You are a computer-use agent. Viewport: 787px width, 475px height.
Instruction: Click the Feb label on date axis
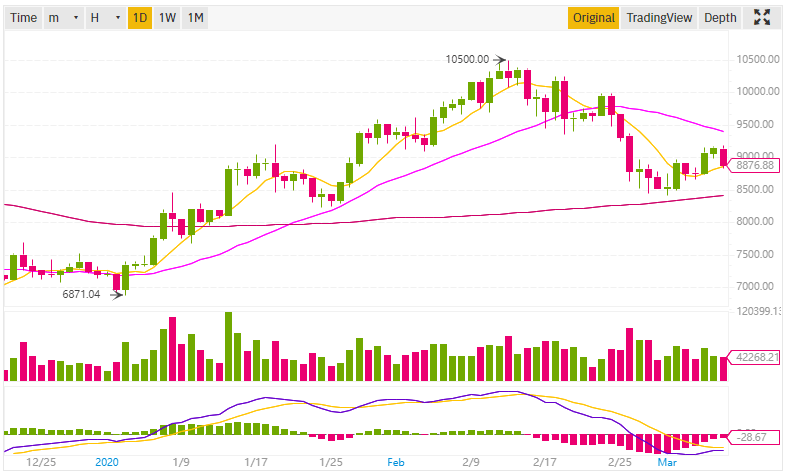(x=395, y=464)
